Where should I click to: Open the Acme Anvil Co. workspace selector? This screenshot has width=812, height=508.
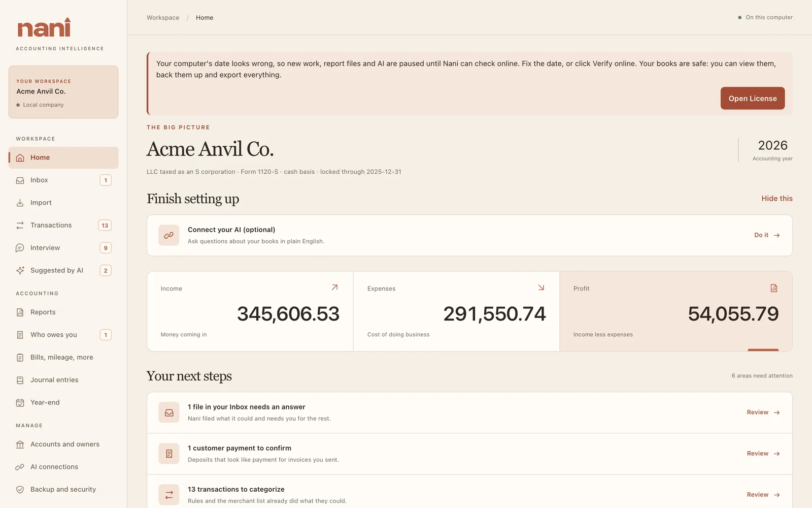click(63, 92)
